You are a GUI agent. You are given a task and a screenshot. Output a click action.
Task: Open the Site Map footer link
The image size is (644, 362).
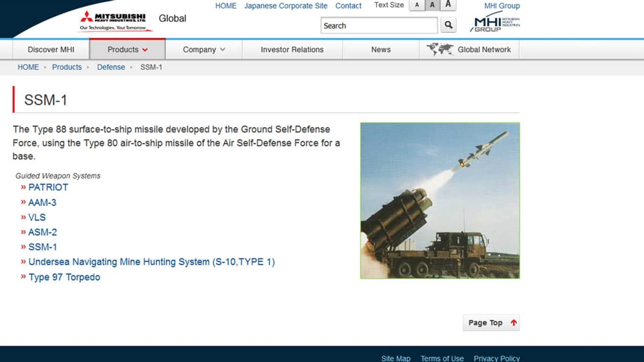396,358
